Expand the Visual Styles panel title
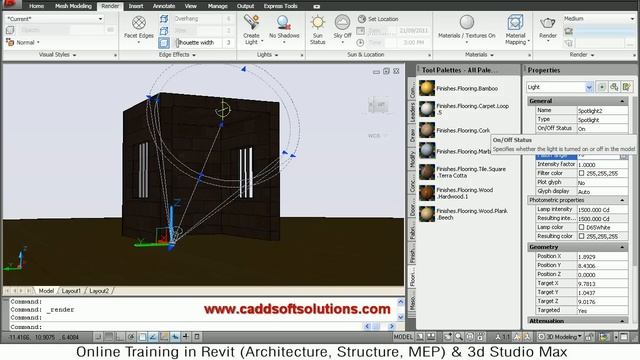The height and width of the screenshot is (360, 640). [58, 54]
